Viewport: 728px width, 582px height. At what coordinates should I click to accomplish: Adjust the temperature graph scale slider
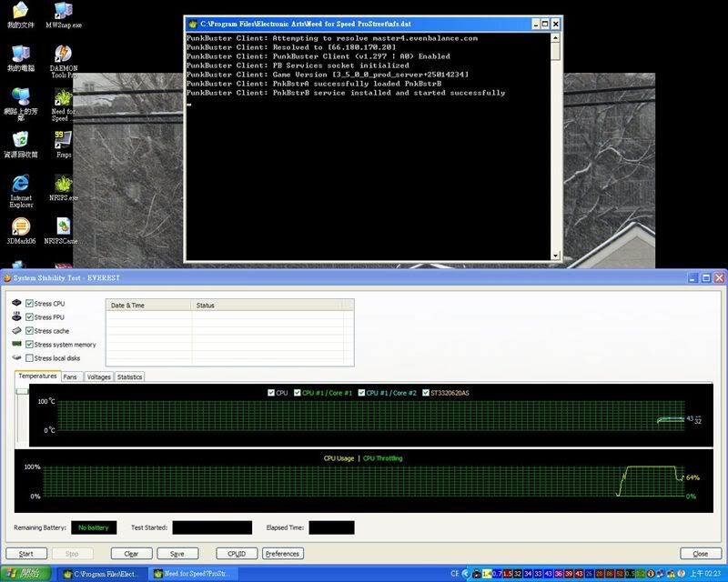pyautogui.click(x=21, y=391)
